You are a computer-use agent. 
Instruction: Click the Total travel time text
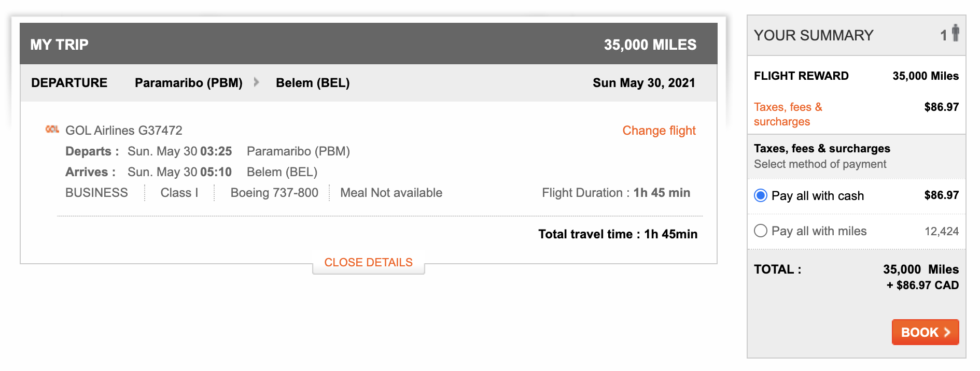click(x=618, y=234)
